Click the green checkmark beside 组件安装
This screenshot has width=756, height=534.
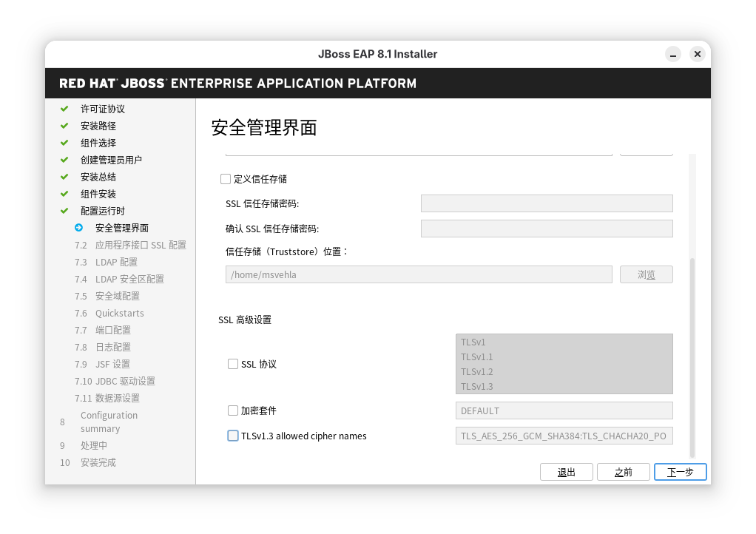(x=64, y=194)
